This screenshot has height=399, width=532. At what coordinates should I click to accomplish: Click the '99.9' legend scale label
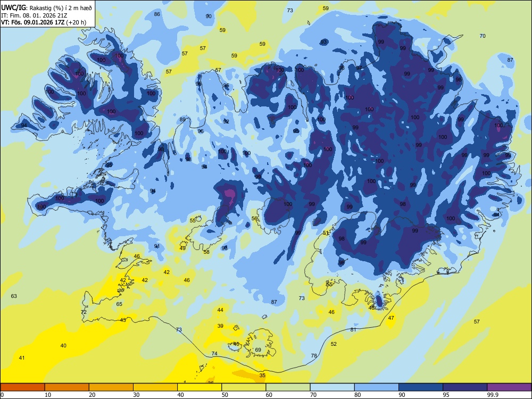tap(493, 395)
